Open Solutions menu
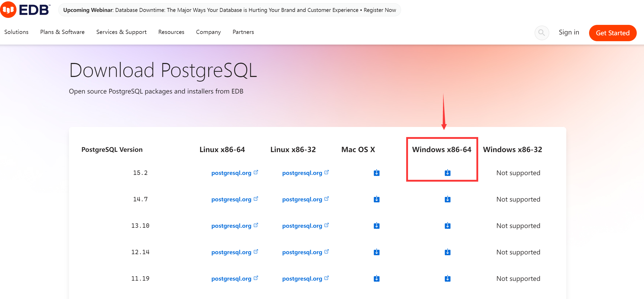Viewport: 644px width, 299px height. pyautogui.click(x=16, y=32)
